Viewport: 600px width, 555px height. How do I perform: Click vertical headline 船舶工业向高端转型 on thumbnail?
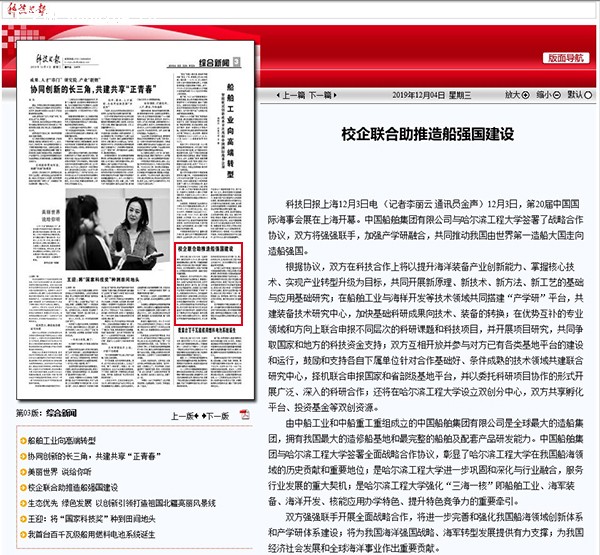coord(230,131)
